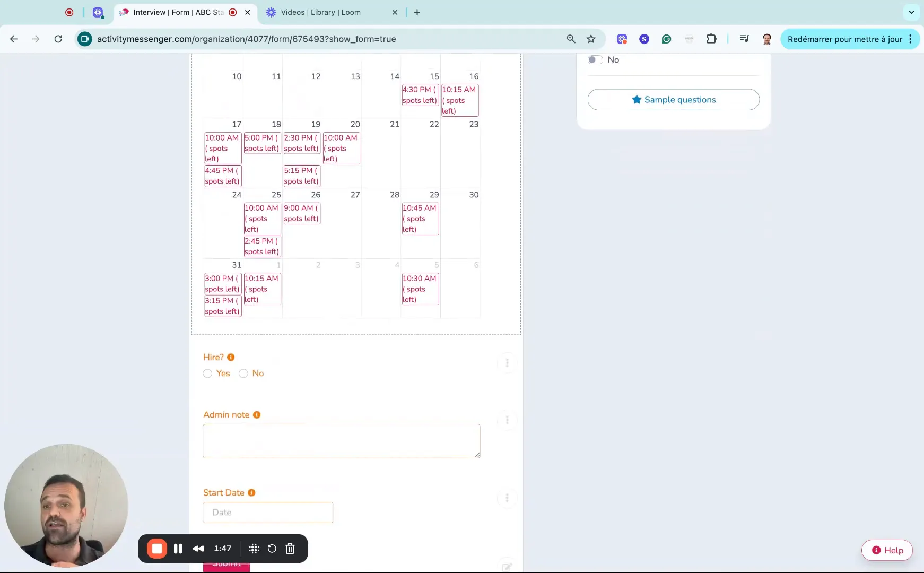Rewind the Loom recording
Screen dimensions: 924x573
coord(198,549)
